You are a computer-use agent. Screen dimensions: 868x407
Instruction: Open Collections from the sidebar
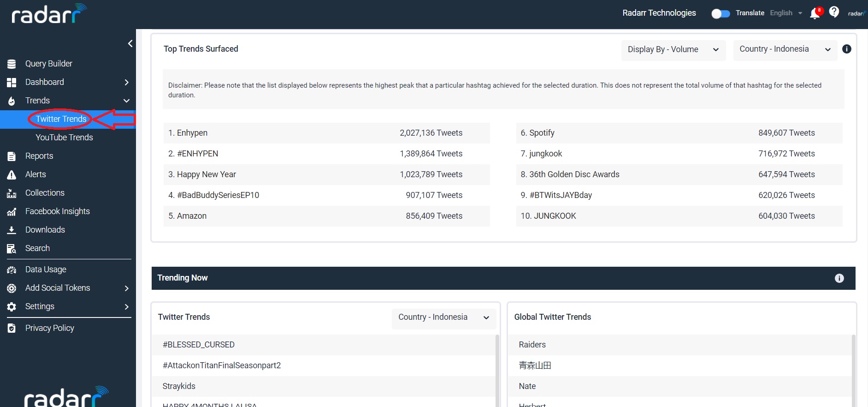click(x=45, y=193)
